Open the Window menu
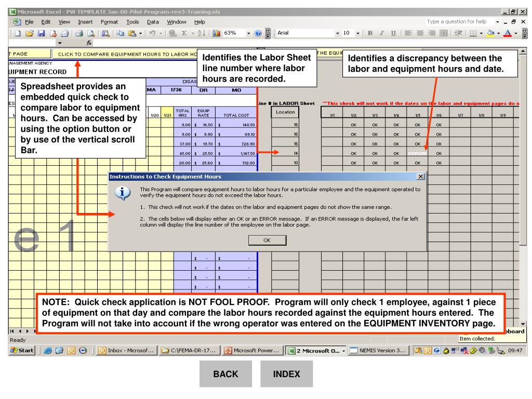The image size is (532, 399). point(177,22)
